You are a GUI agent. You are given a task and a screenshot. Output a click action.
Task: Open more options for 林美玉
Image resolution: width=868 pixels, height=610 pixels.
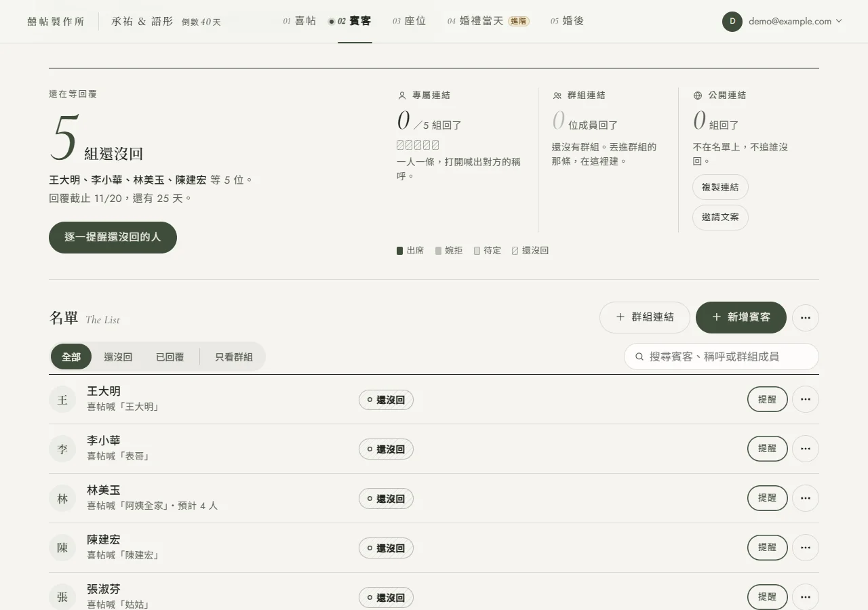(806, 498)
